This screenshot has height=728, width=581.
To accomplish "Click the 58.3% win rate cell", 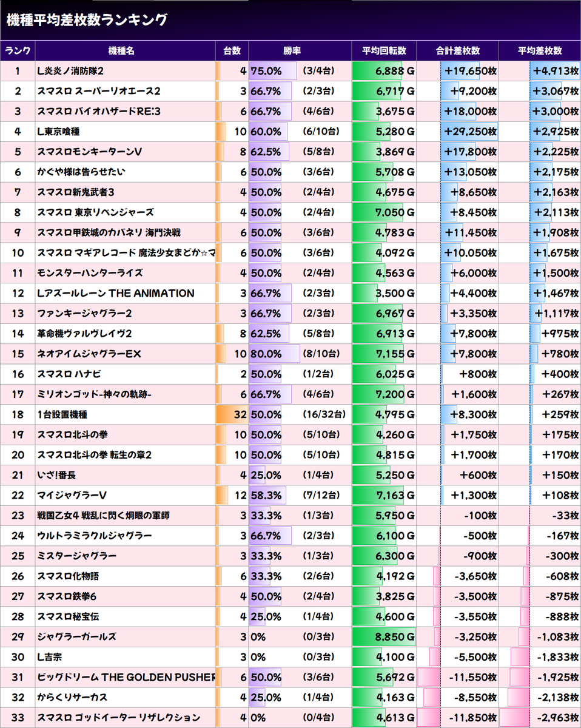I will coord(300,496).
